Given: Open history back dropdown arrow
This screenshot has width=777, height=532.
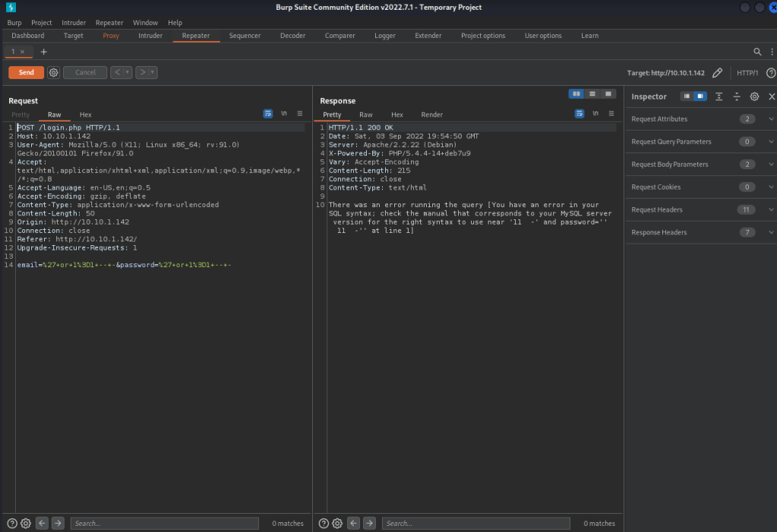Looking at the screenshot, I should [128, 73].
